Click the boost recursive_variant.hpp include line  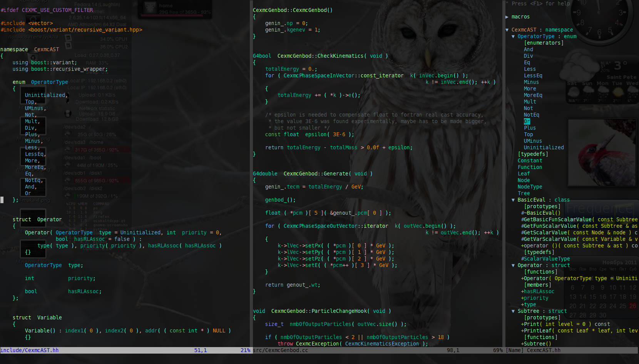71,30
